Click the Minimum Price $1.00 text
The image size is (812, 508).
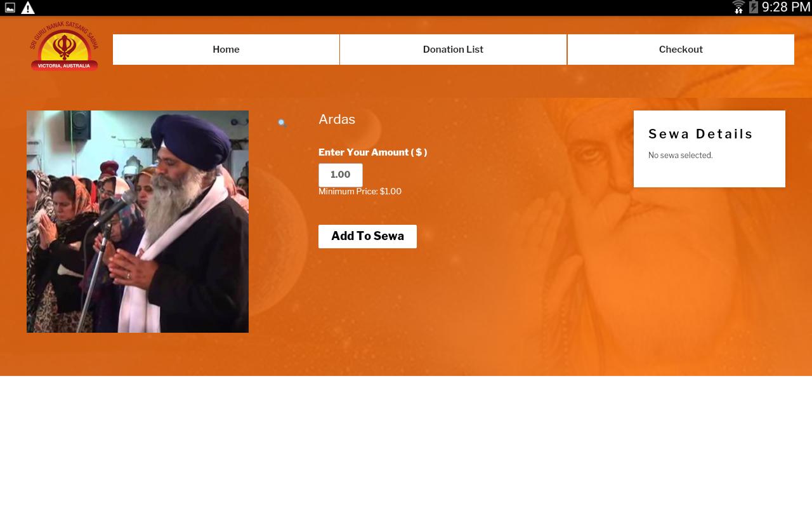[360, 191]
